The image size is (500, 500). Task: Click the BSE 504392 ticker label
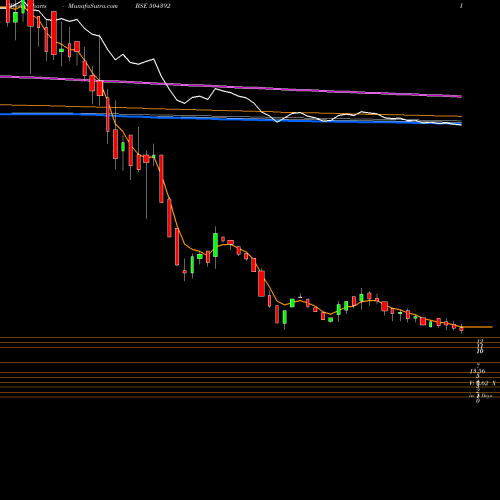[x=153, y=6]
